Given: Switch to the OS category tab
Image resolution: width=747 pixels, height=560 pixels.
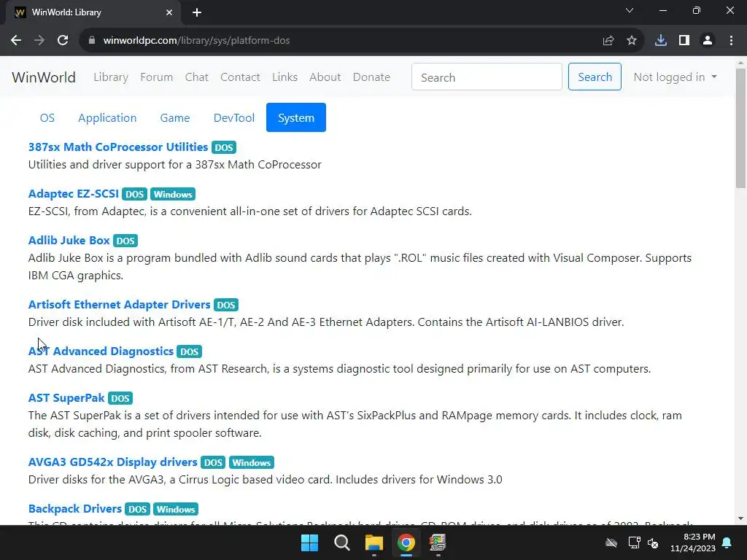Looking at the screenshot, I should click(x=47, y=117).
